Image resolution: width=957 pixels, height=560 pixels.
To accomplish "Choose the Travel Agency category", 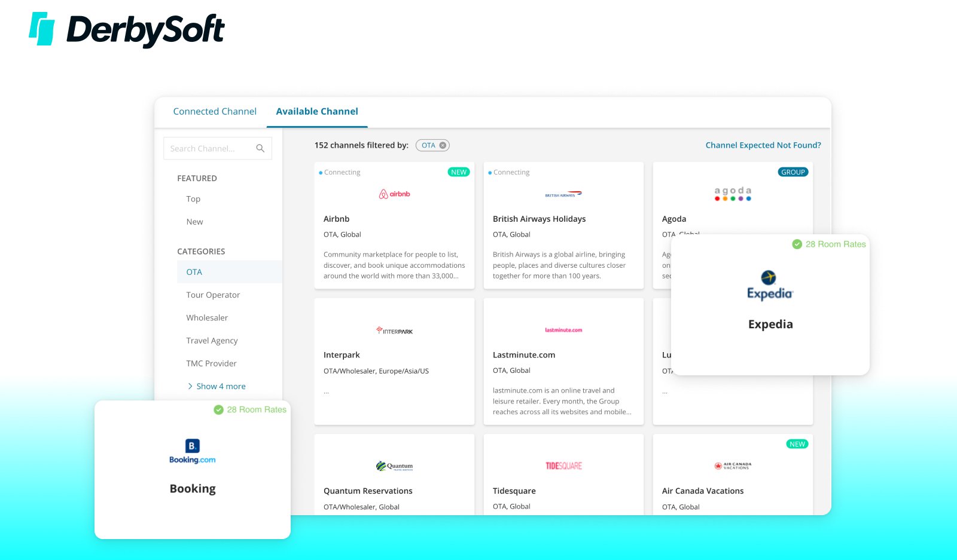I will click(x=212, y=341).
